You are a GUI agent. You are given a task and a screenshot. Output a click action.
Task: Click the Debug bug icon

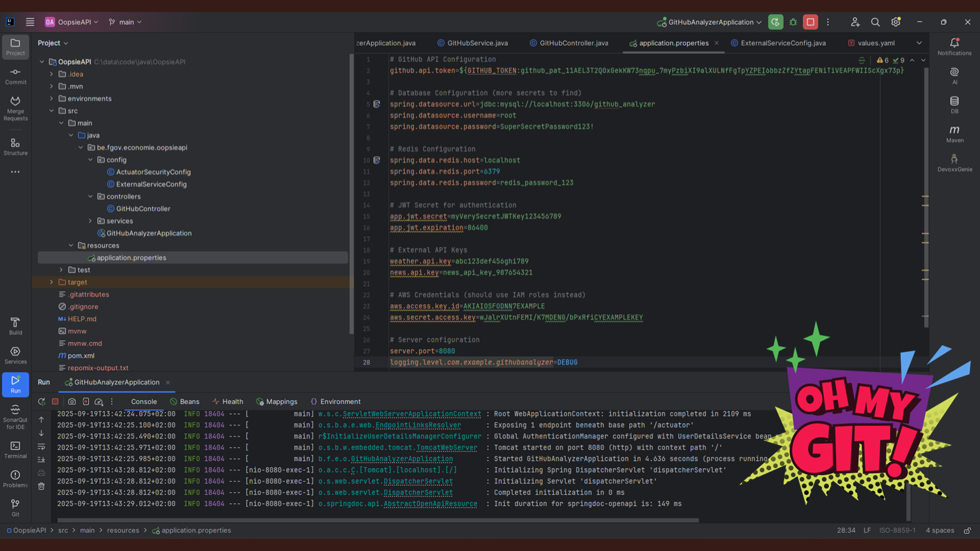click(x=793, y=22)
